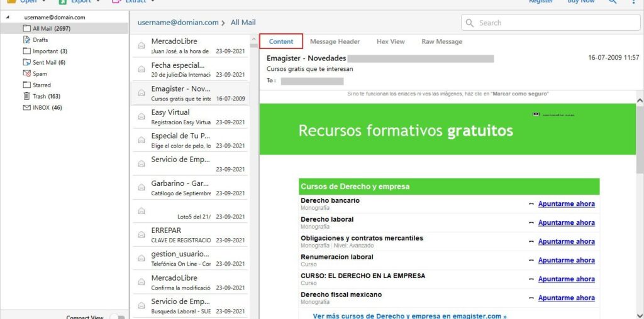Click envelope icon beside Garbarino mail
This screenshot has width=644, height=319.
pos(142,187)
